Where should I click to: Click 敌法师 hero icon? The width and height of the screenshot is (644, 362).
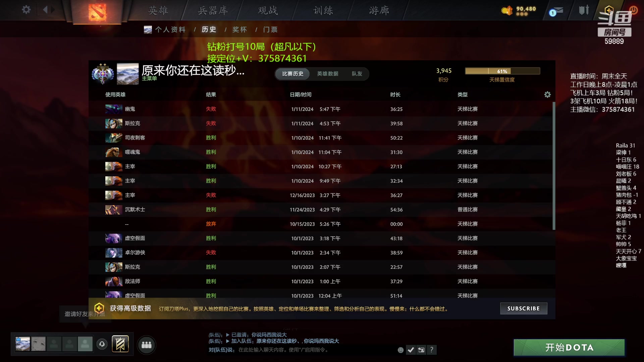click(114, 282)
